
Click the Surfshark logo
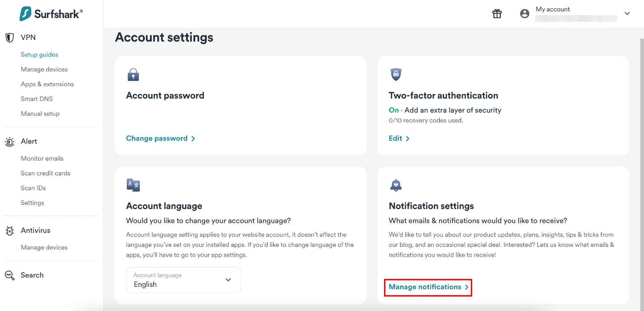[51, 13]
